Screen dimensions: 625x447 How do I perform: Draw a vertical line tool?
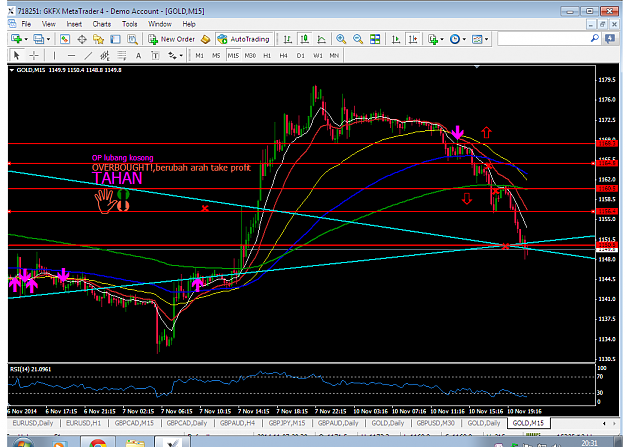[x=54, y=55]
